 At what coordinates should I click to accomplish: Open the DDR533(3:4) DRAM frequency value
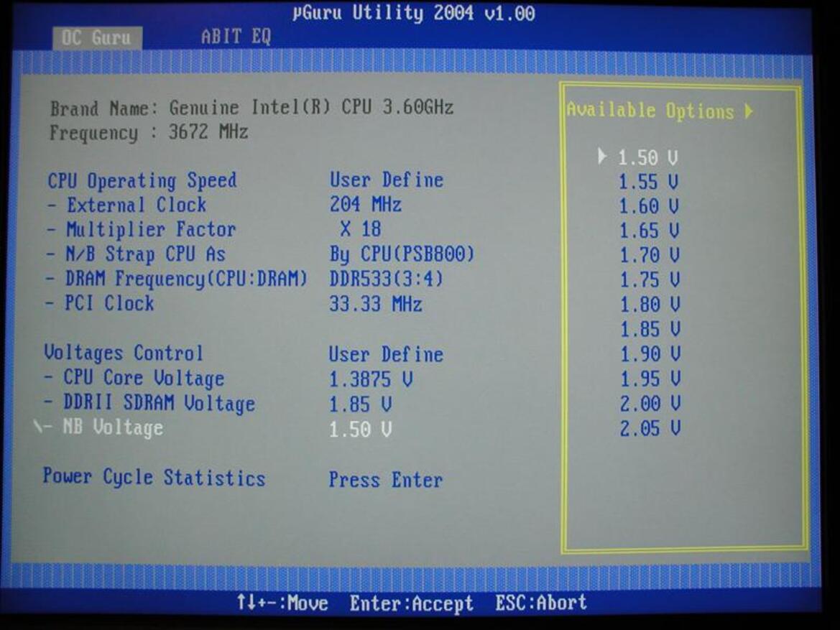tap(387, 279)
